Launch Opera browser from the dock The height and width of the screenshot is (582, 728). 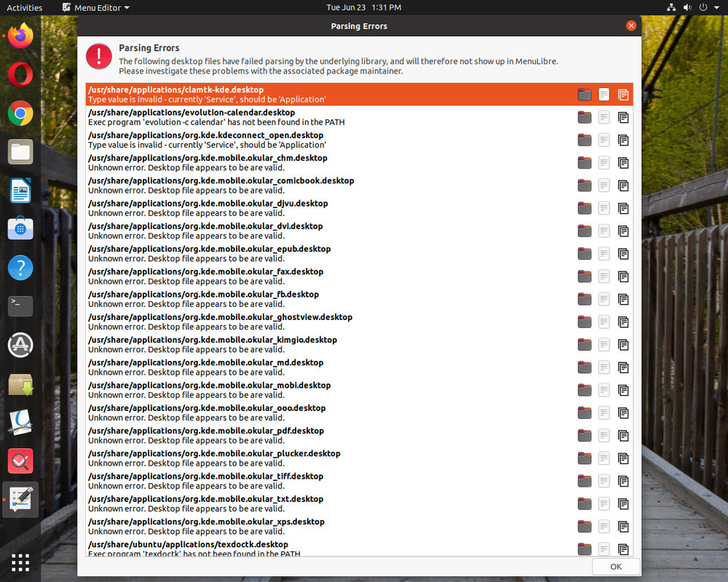20,75
